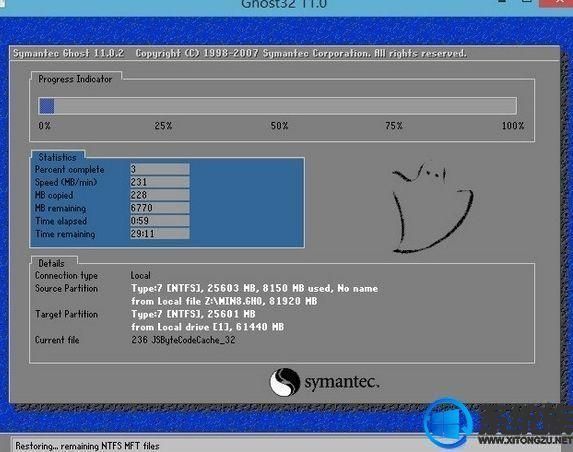This screenshot has height=452, width=573.
Task: Click the Speed (MB/min) label
Action: (x=66, y=182)
